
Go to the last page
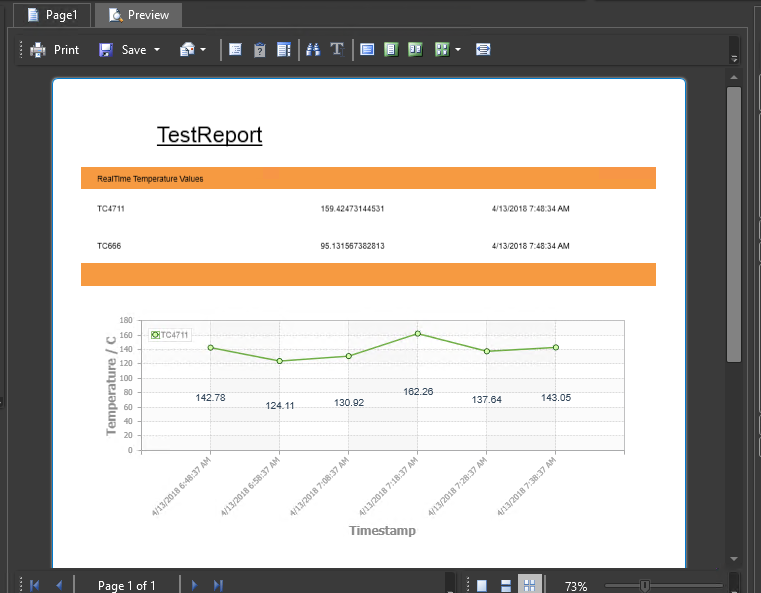218,585
